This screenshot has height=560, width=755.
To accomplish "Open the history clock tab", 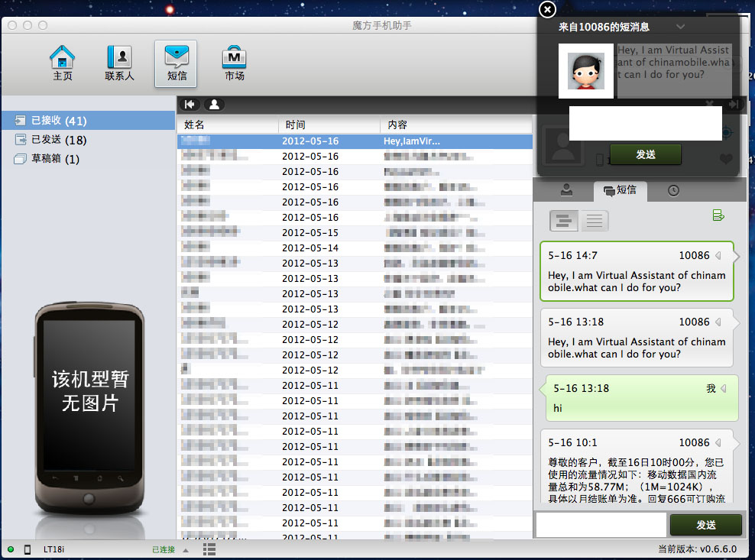I will click(673, 190).
